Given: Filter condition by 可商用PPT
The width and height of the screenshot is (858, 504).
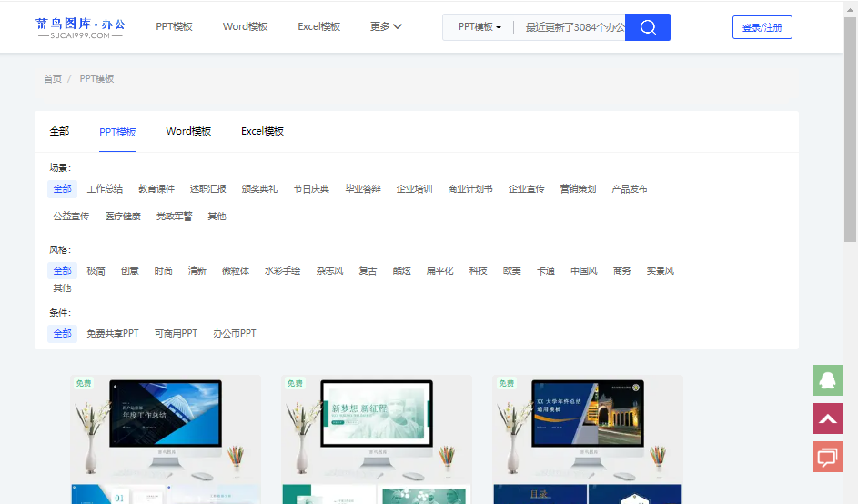Looking at the screenshot, I should (177, 333).
